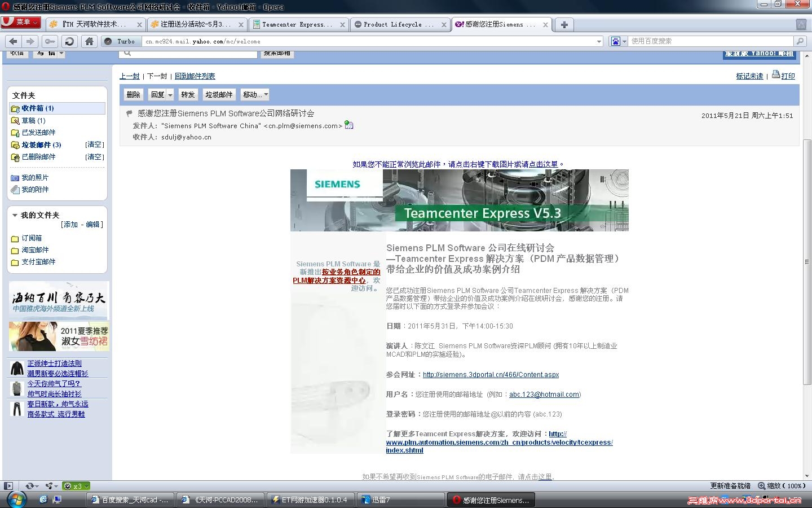812x508 pixels.
Task: Expand the 写信 compose dropdown arrow
Action: click(x=61, y=54)
